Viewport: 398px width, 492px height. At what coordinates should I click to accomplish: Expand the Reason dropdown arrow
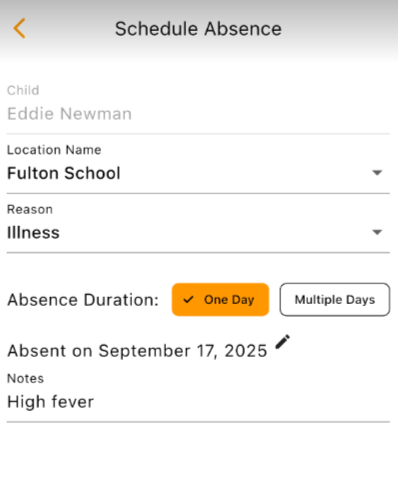377,232
